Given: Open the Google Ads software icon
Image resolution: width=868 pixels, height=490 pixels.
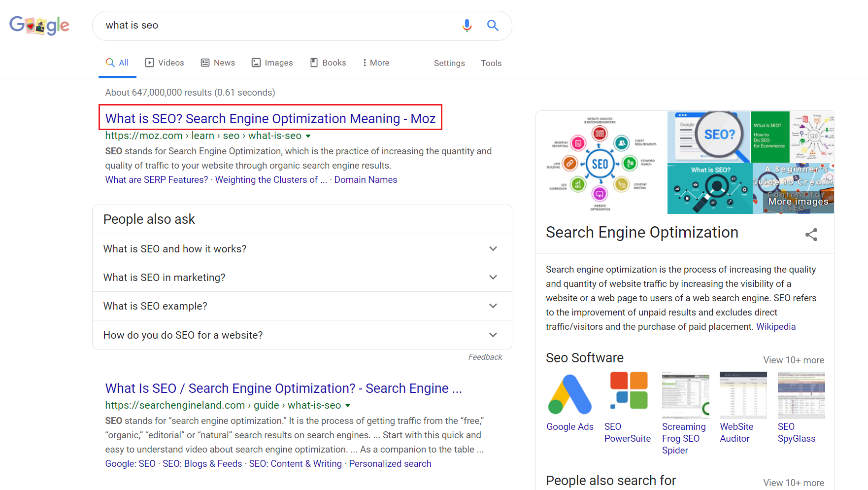Looking at the screenshot, I should pos(570,394).
